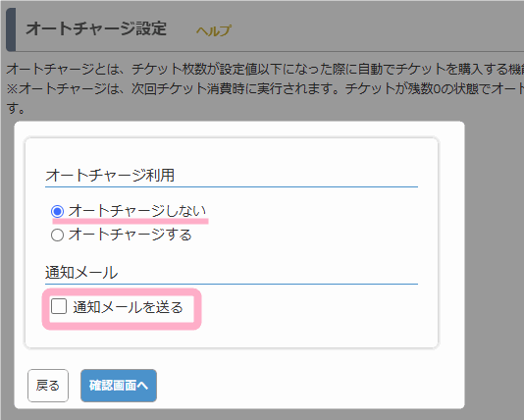
Task: Click the ※オートチャージは note line
Action: (x=265, y=89)
